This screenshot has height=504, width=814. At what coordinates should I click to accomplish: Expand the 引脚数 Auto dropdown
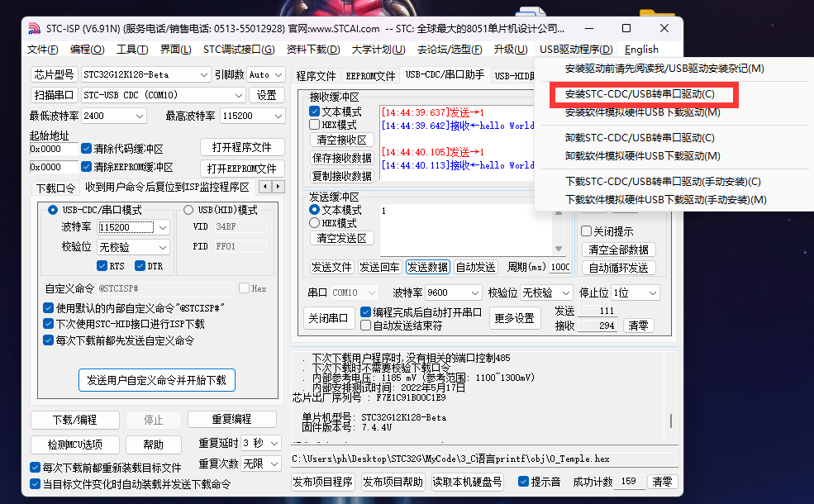click(278, 74)
